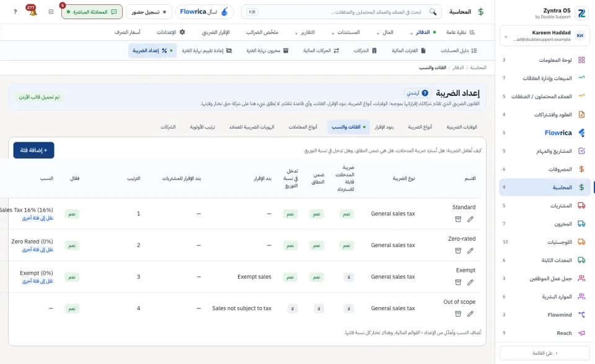
Task: Switch to the نظرة عامة tab
Action: (x=461, y=32)
